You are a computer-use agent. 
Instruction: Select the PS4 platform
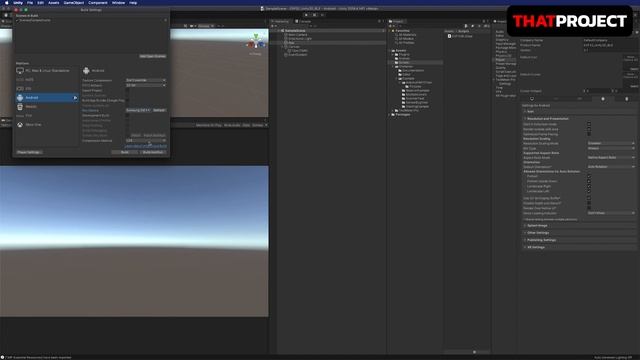click(x=47, y=116)
